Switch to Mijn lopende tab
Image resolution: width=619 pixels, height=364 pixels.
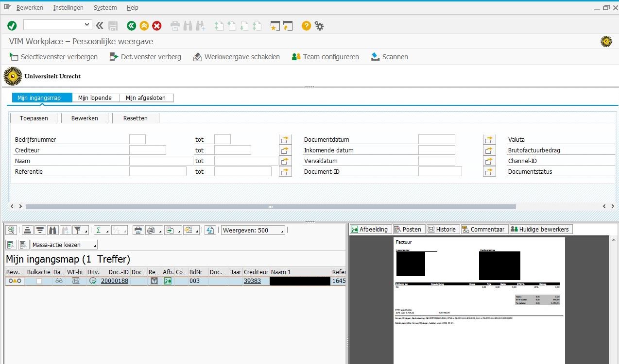pyautogui.click(x=95, y=98)
